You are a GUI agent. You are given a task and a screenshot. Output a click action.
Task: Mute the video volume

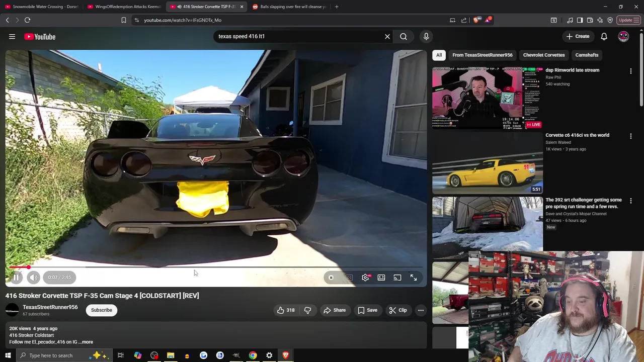(33, 278)
